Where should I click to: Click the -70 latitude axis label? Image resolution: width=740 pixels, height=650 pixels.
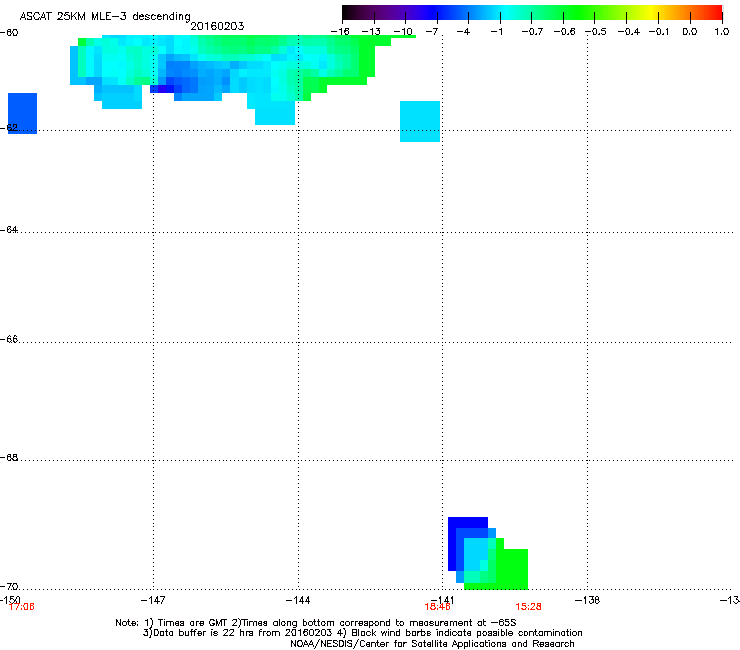click(9, 586)
